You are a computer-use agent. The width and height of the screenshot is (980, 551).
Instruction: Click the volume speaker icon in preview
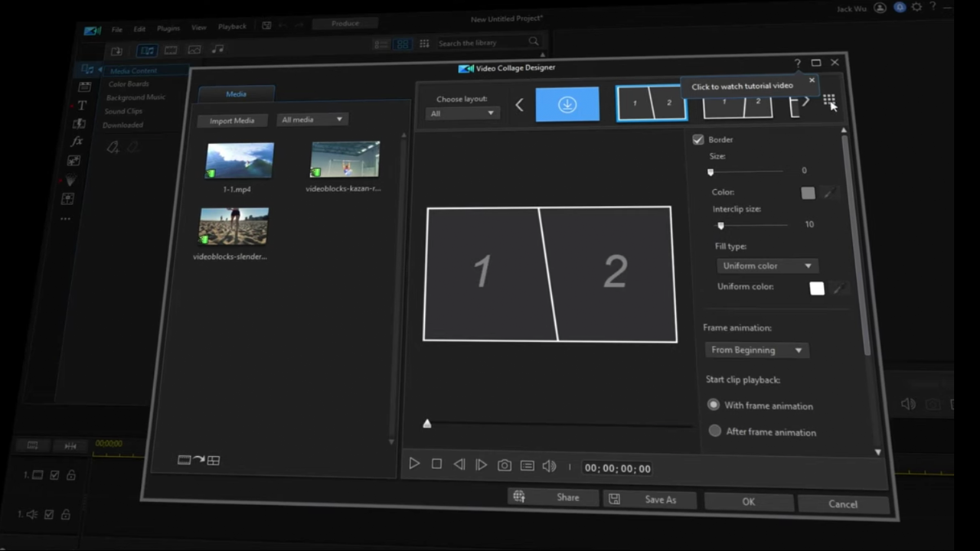tap(549, 466)
